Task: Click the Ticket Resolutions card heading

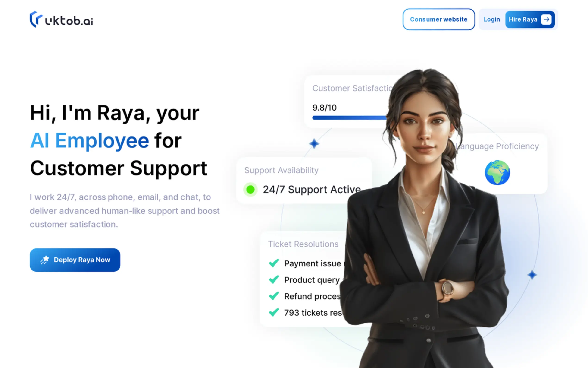Action: [303, 244]
